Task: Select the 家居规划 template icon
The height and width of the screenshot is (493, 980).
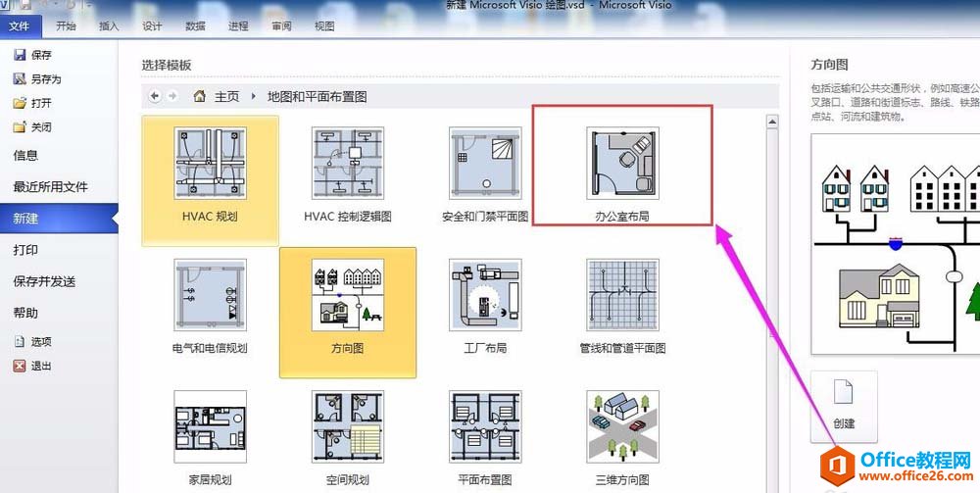Action: click(x=210, y=426)
